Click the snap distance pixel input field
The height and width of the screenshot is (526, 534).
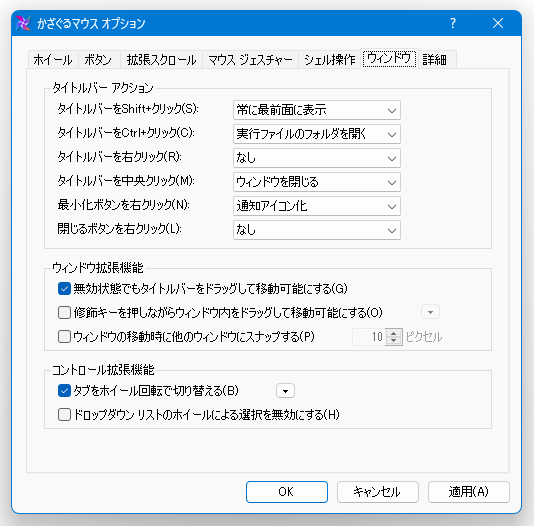pyautogui.click(x=369, y=337)
